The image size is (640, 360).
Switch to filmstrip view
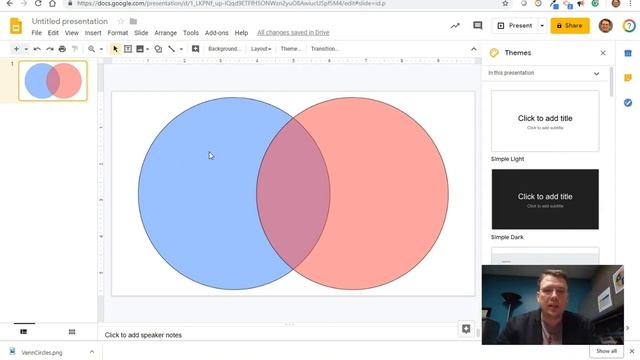pos(24,331)
